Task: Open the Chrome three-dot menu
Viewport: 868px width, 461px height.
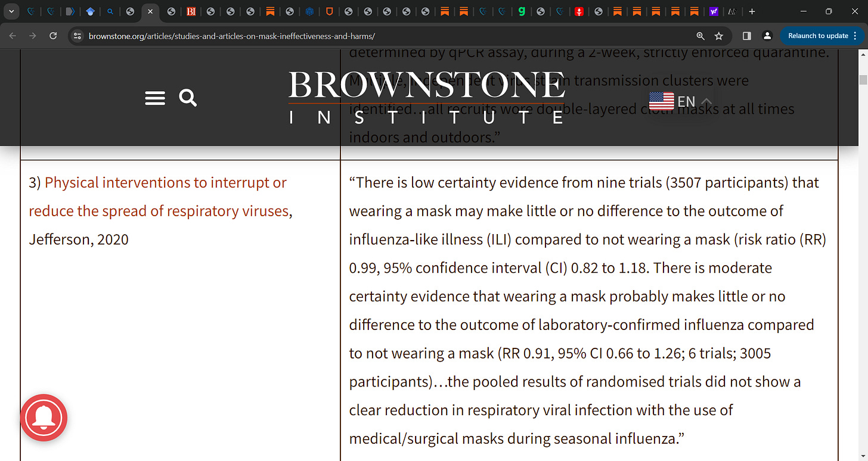Action: pos(856,36)
